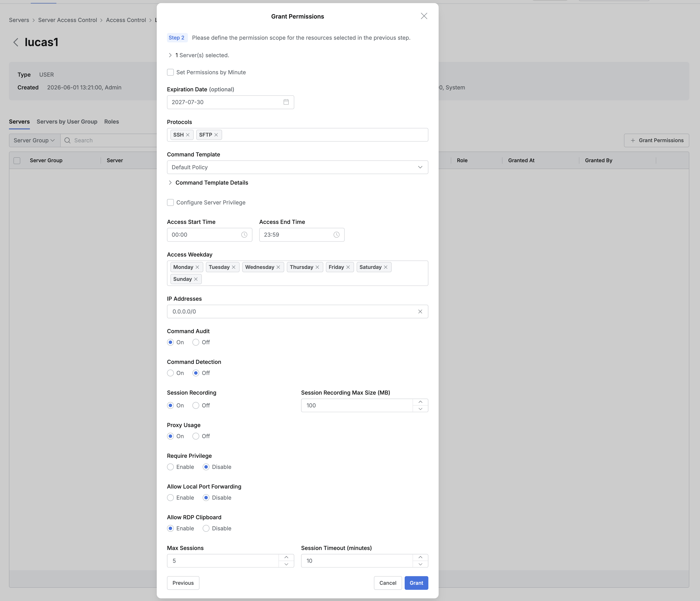Decrease Session Timeout minutes

coord(420,564)
